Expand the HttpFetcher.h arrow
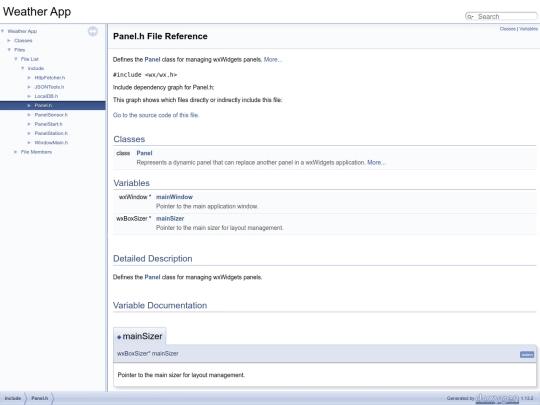540x405 pixels. point(29,77)
